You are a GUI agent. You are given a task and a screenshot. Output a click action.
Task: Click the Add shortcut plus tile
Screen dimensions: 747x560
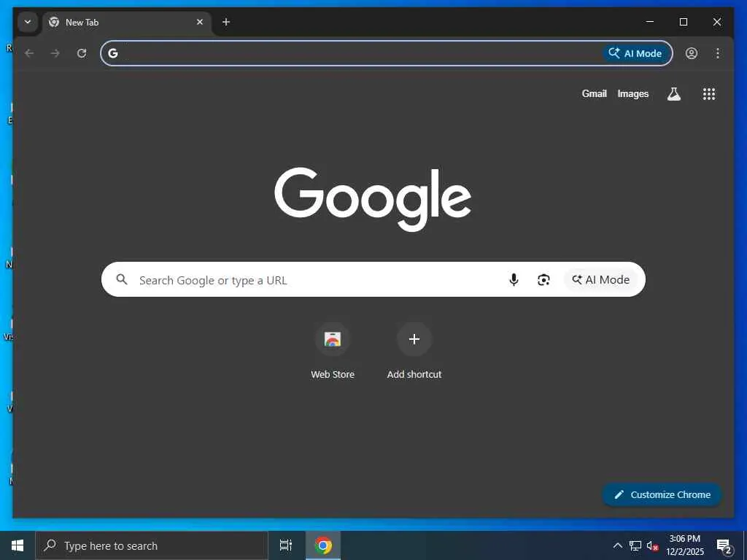point(414,351)
